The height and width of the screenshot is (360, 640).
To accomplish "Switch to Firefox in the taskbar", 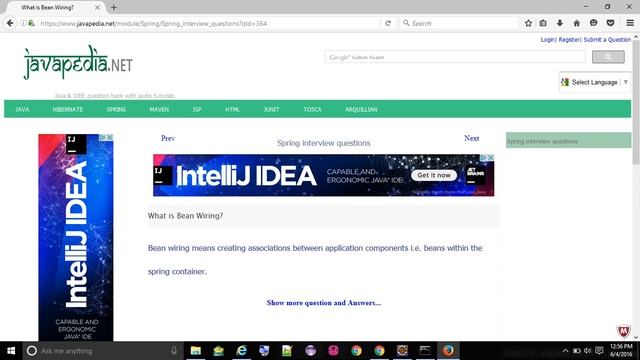I will coord(448,351).
